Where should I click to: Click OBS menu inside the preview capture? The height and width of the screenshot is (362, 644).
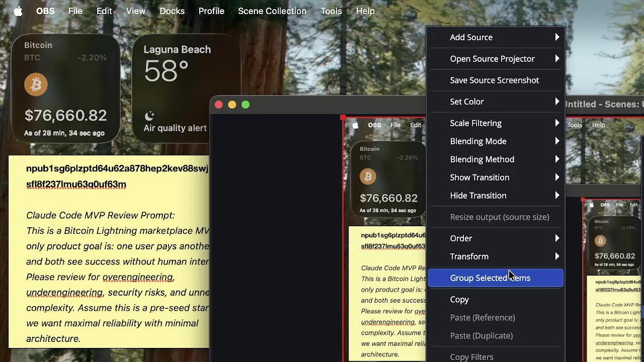374,125
